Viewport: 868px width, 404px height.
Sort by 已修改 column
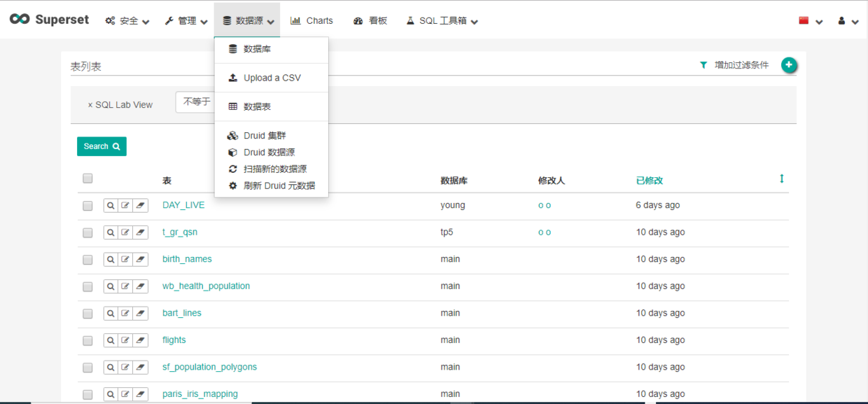point(650,181)
